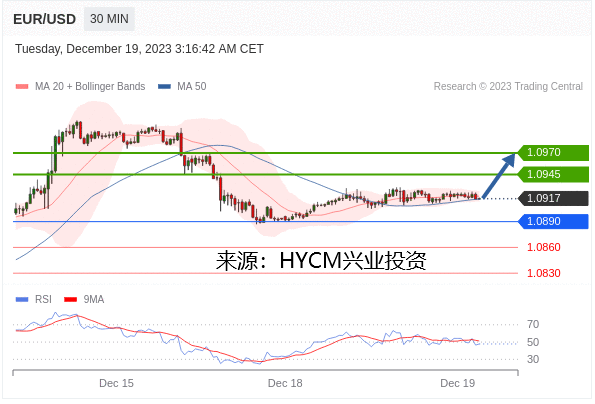Select the 1.0917 current price tag

click(553, 198)
